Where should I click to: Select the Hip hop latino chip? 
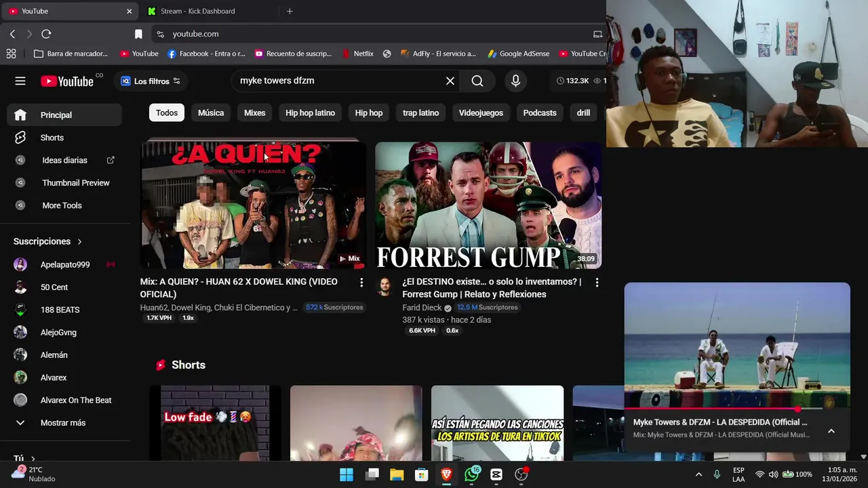coord(310,113)
